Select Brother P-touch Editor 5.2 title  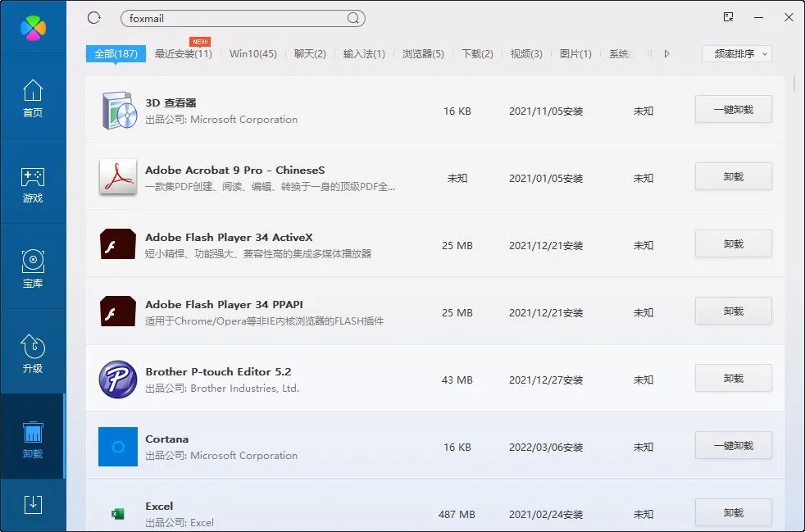click(x=218, y=372)
